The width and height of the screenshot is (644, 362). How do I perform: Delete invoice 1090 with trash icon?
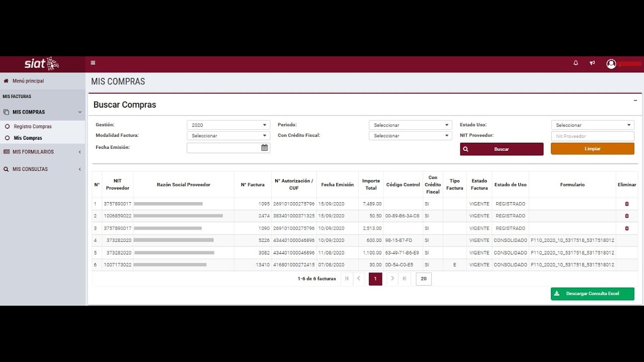click(x=627, y=228)
